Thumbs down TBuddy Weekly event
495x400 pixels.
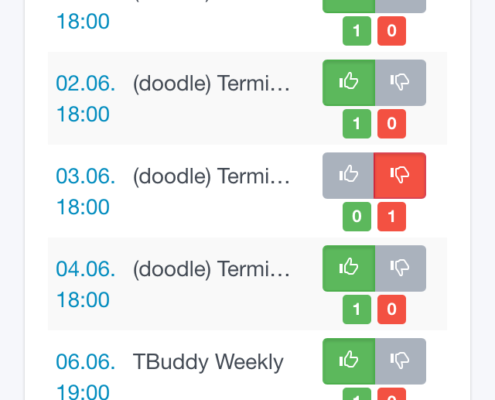[400, 361]
